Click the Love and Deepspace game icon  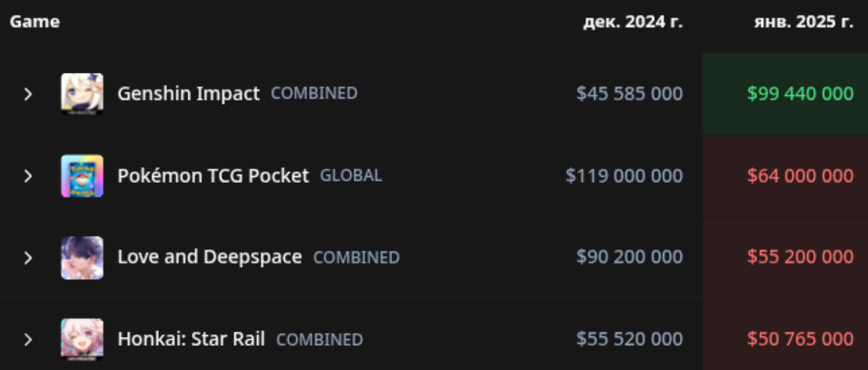coord(82,257)
